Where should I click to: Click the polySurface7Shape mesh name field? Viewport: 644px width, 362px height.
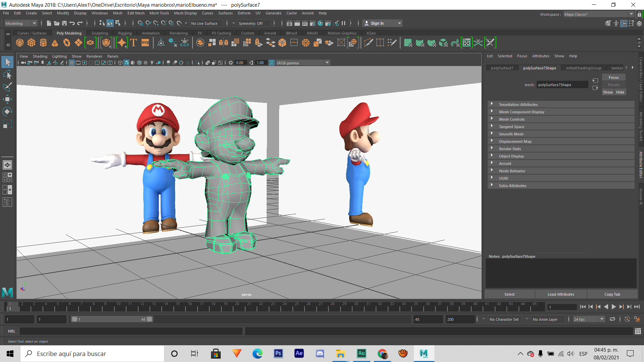click(x=562, y=84)
